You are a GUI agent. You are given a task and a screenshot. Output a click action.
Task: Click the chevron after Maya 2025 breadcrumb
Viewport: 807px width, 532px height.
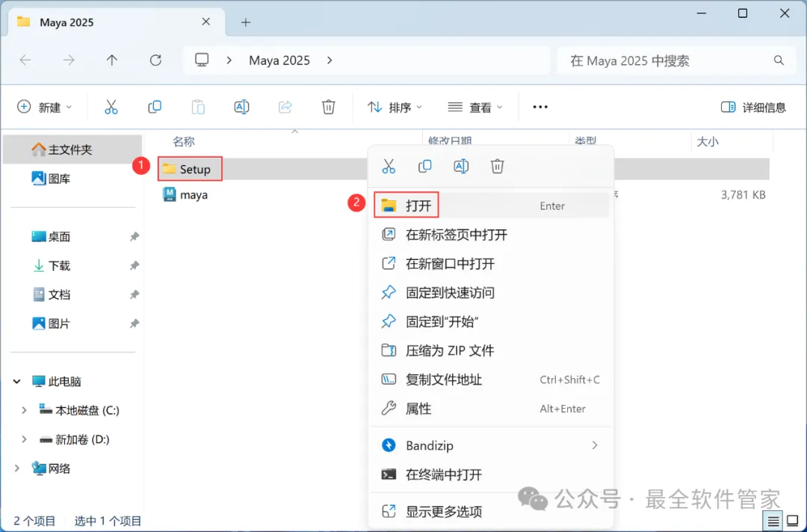pos(330,61)
